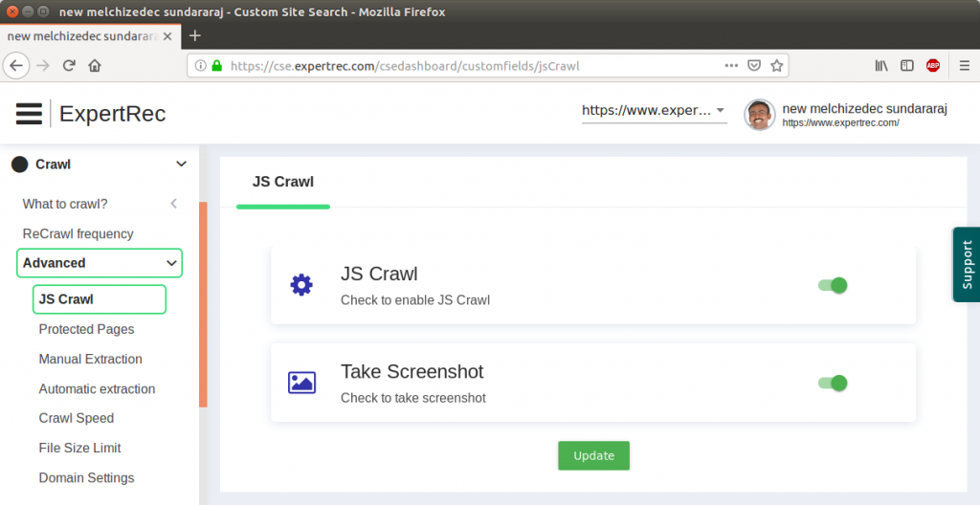Click the Take Screenshot picture icon
The width and height of the screenshot is (980, 505).
pos(301,383)
